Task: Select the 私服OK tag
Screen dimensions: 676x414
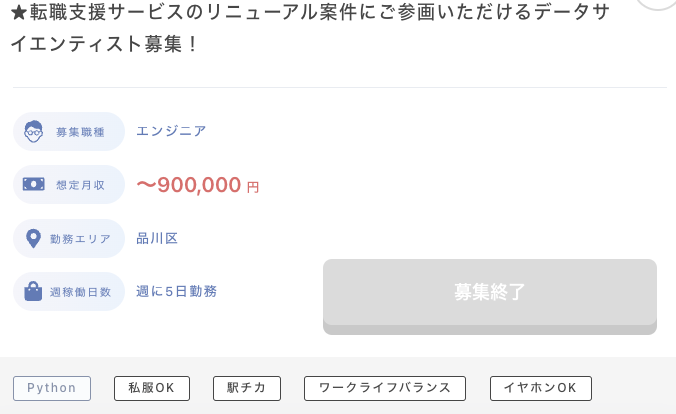Action: [152, 388]
